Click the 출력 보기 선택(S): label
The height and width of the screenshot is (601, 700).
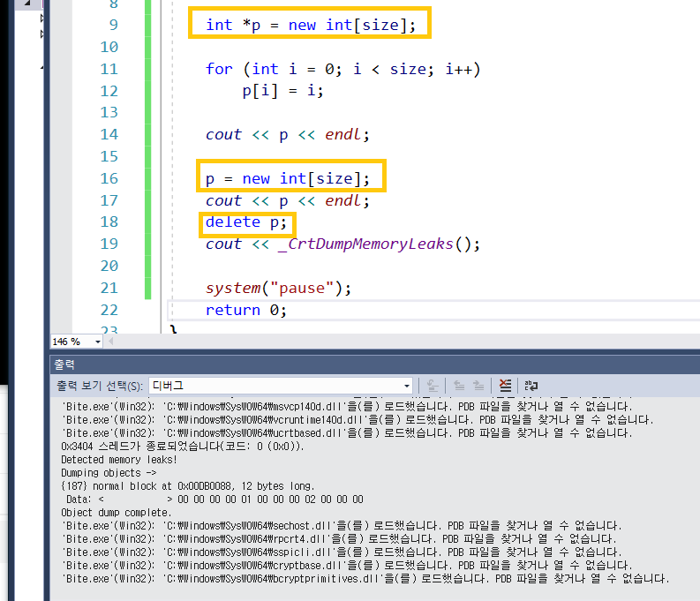click(99, 386)
